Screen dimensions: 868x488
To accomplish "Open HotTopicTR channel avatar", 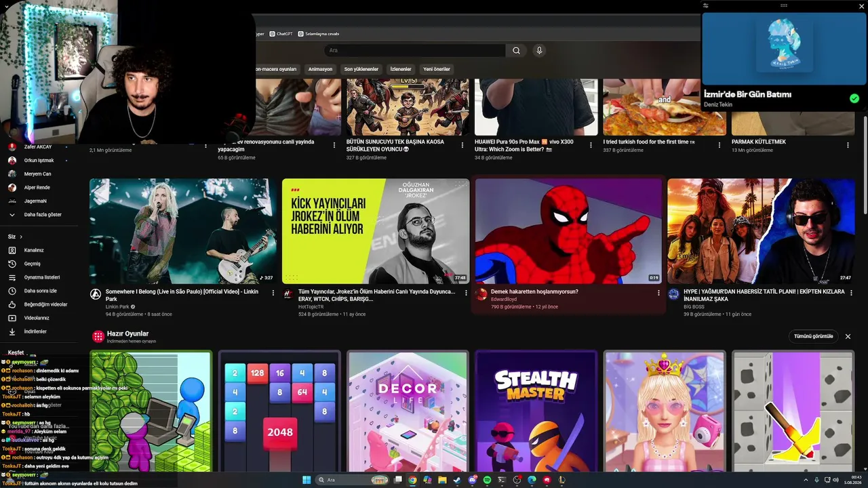I will click(288, 294).
